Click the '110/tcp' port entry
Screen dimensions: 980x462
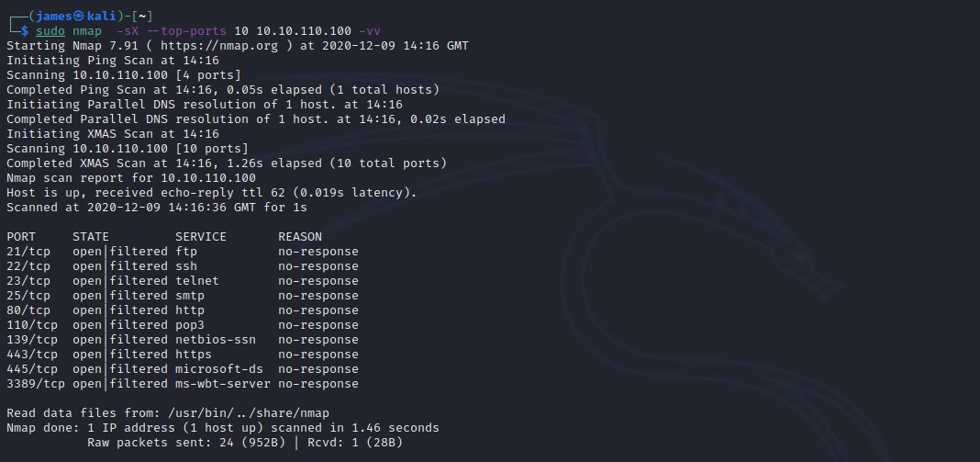click(32, 325)
